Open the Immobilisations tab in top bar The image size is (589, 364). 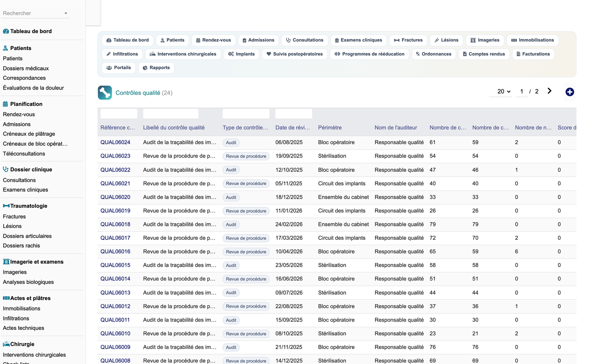click(532, 40)
